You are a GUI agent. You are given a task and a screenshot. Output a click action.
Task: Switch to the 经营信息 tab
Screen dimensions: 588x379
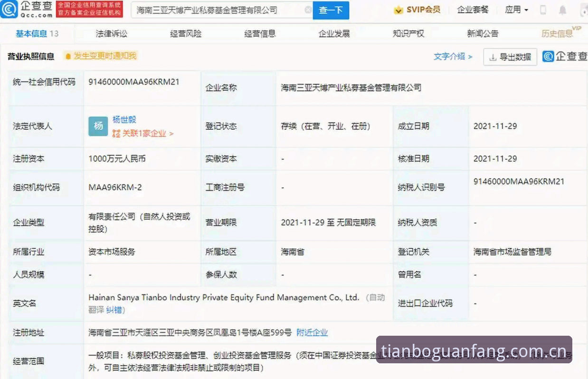pyautogui.click(x=260, y=34)
